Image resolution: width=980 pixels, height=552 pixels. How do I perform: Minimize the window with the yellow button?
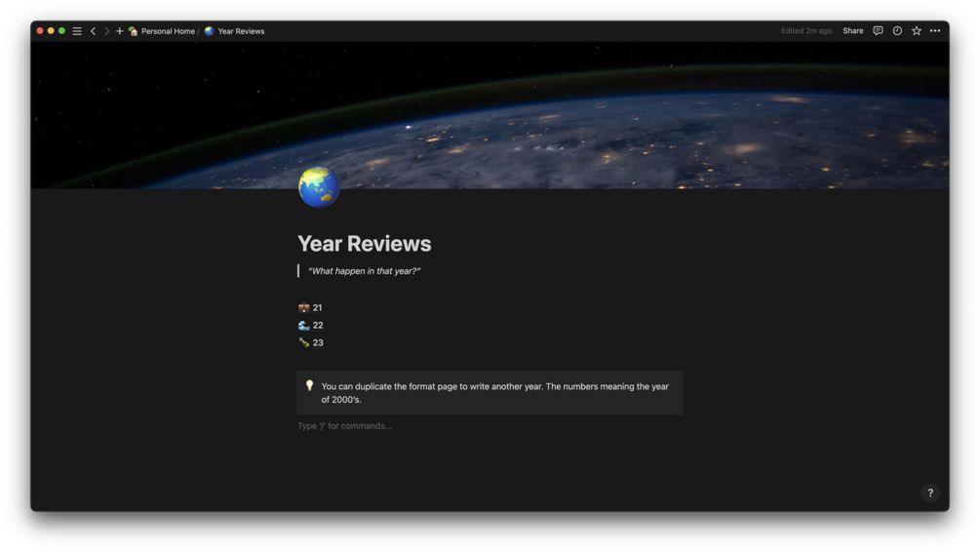[52, 30]
